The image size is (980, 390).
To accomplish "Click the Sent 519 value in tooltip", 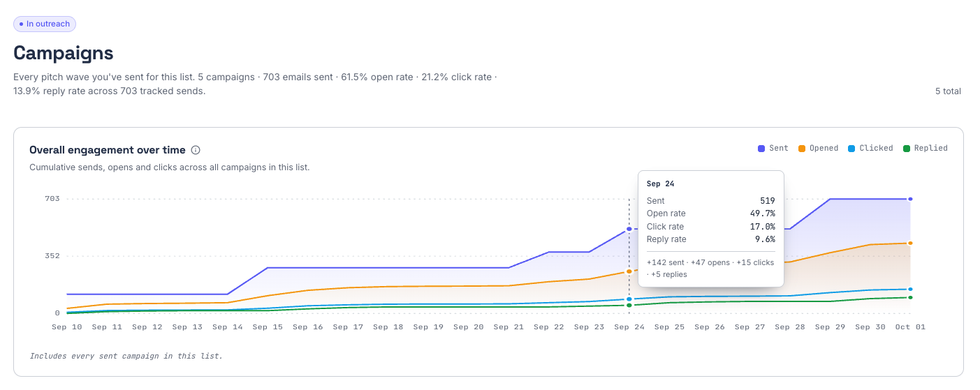I will (768, 201).
